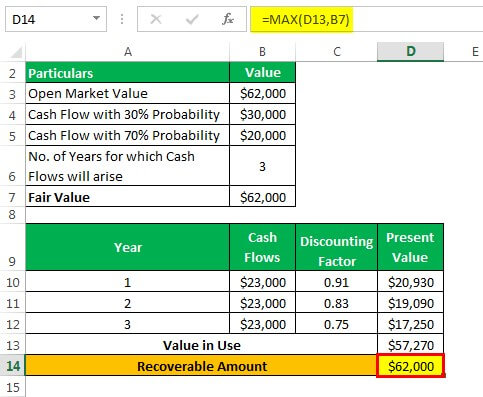Select column D header
Screen dimensions: 483x397
pos(410,52)
